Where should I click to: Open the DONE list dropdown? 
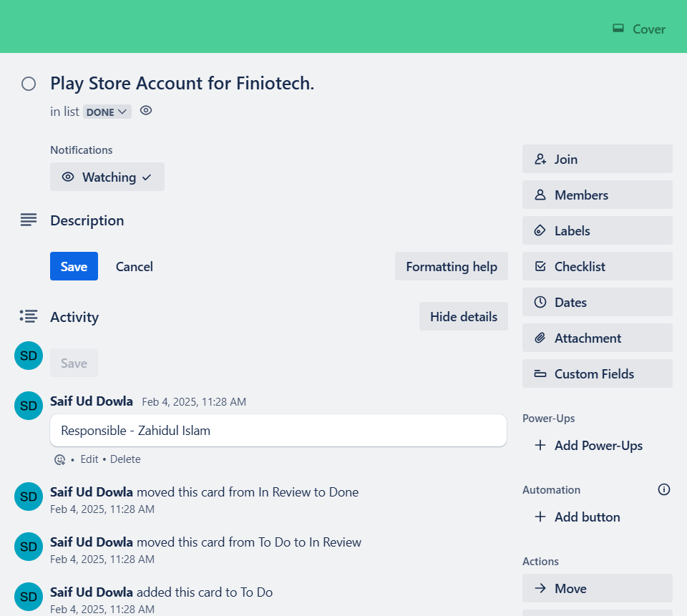(107, 112)
